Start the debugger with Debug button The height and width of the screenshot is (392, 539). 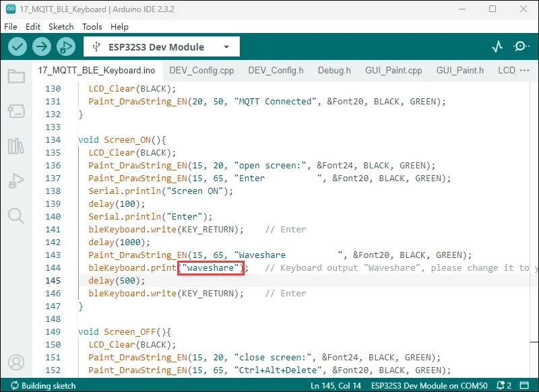coord(66,46)
